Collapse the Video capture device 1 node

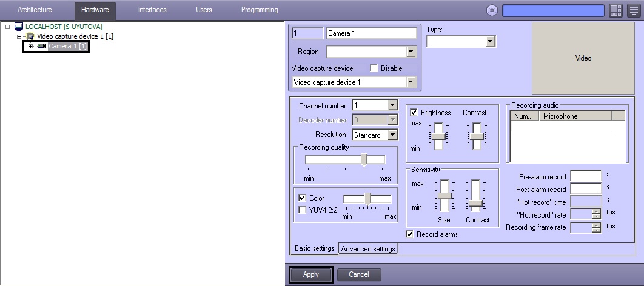pos(19,36)
